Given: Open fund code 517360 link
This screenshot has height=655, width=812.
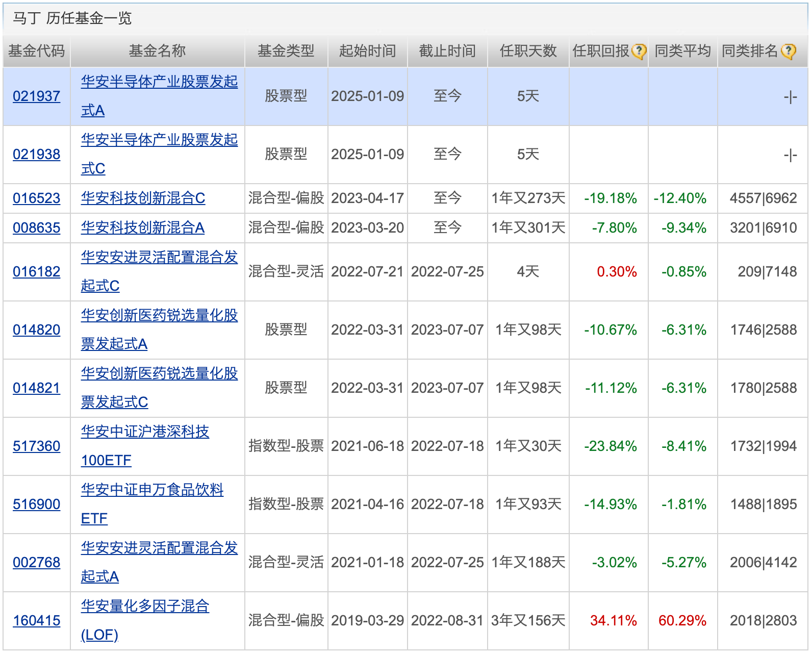Looking at the screenshot, I should coord(37,446).
